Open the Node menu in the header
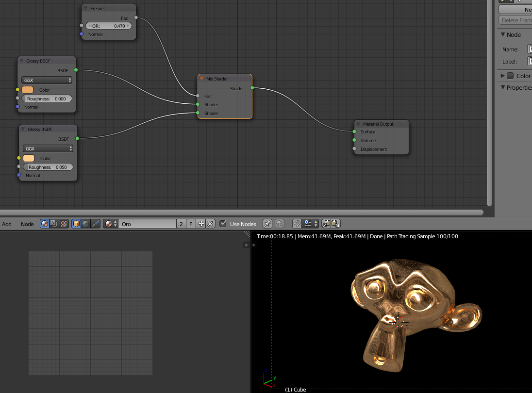 (27, 224)
